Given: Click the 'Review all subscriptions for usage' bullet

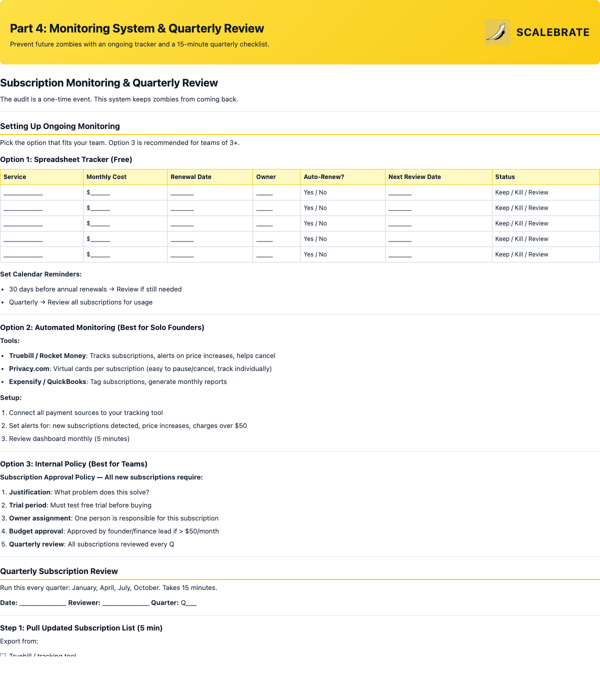Looking at the screenshot, I should (x=81, y=302).
